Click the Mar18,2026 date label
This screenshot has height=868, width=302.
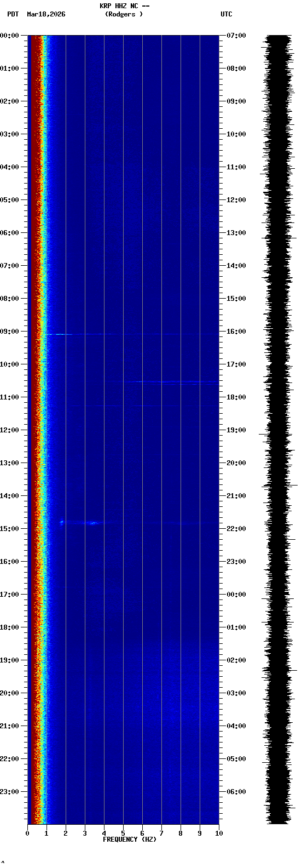pyautogui.click(x=46, y=14)
